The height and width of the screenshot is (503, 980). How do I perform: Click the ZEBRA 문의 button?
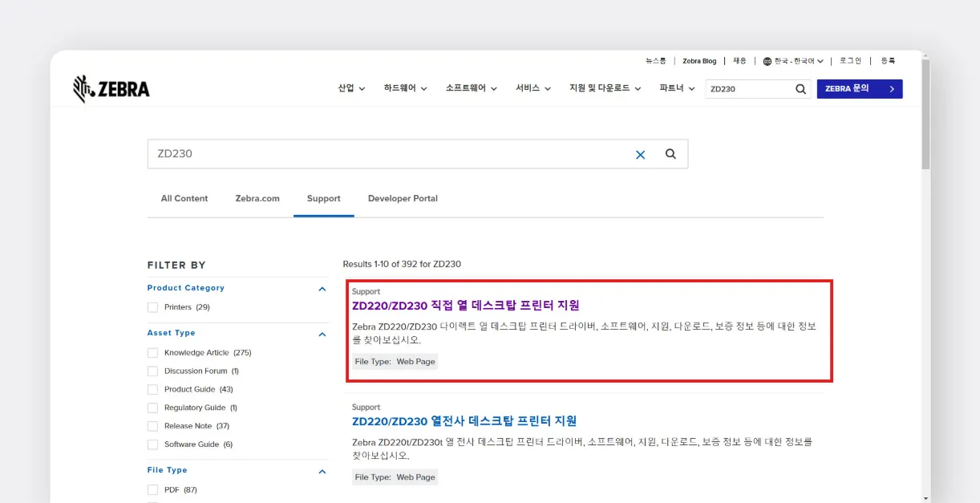pyautogui.click(x=860, y=89)
